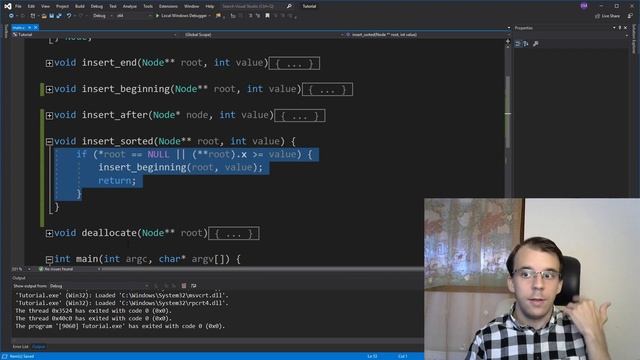Toggle the bookmark toolbar icon
The height and width of the screenshot is (360, 640).
267,16
